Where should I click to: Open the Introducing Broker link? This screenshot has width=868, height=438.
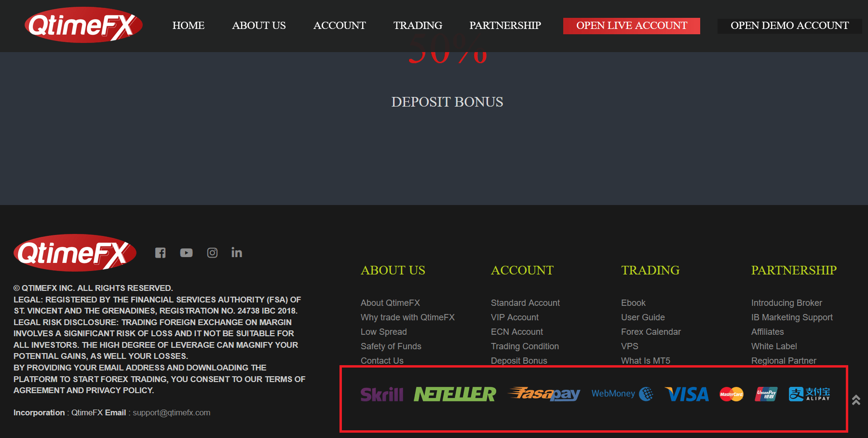coord(787,303)
